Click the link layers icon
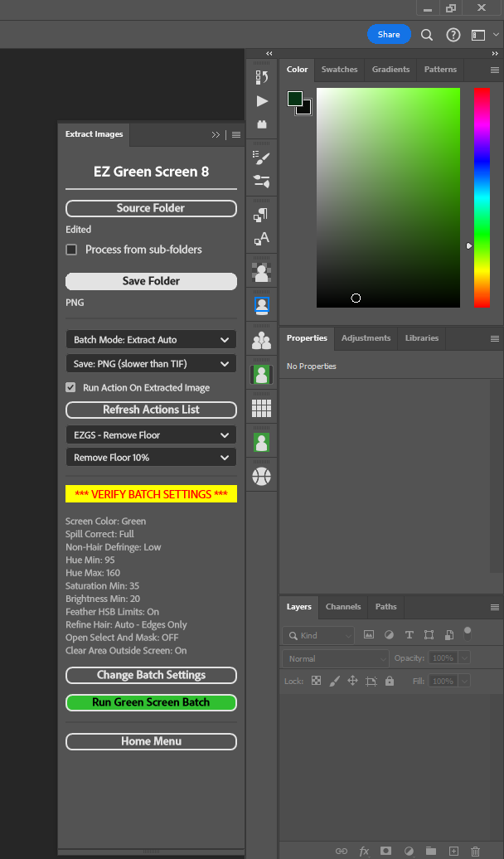 tap(342, 851)
